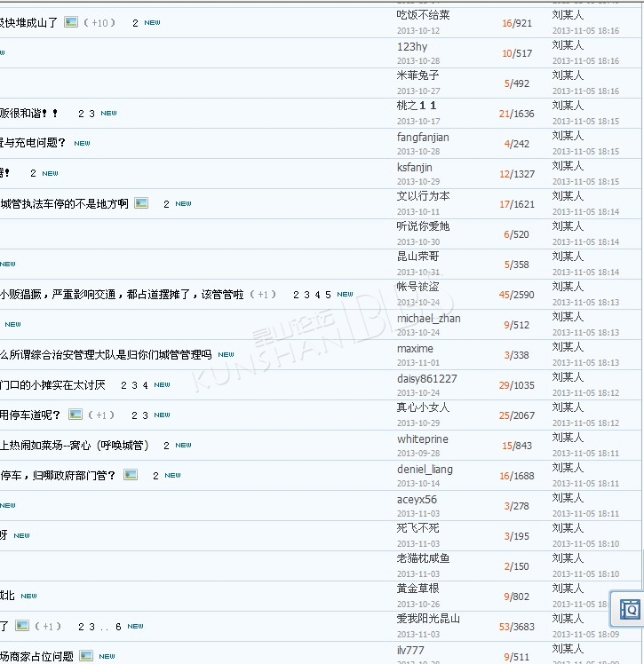644x664 pixels.
Task: Open the floating Q widget at right edge
Action: (629, 609)
